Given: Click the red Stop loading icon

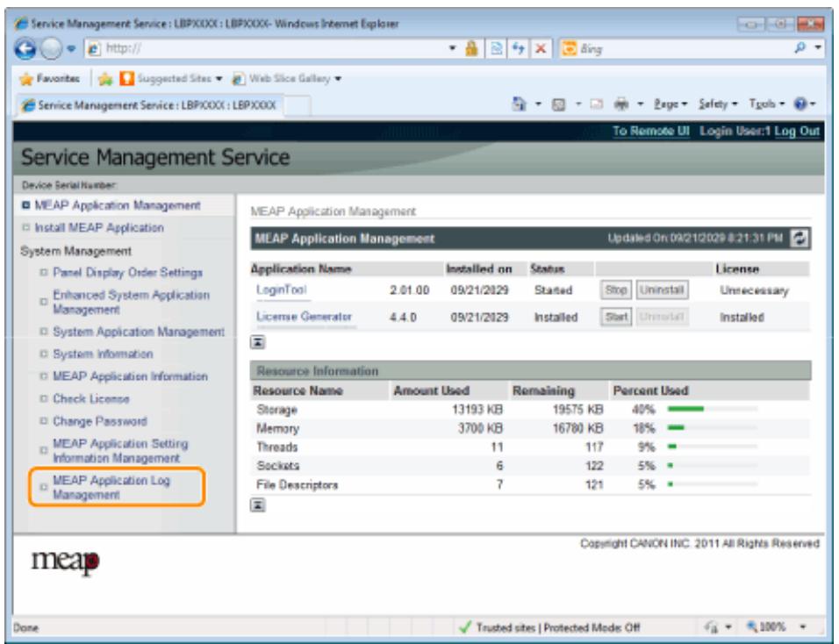Looking at the screenshot, I should 541,48.
